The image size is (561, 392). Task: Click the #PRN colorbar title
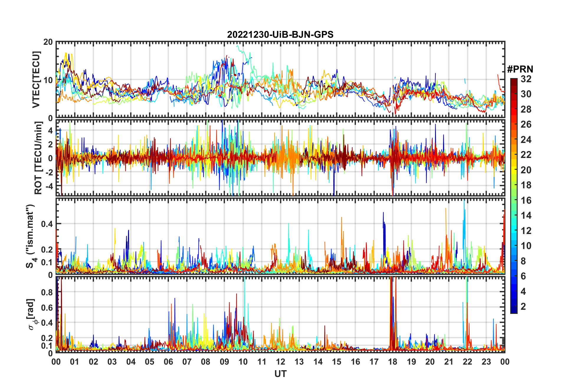click(x=520, y=69)
